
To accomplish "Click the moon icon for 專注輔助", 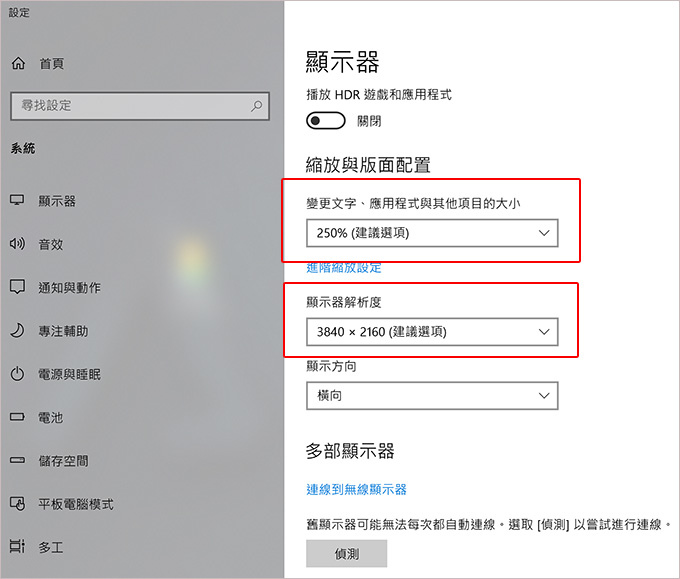I will [x=17, y=330].
